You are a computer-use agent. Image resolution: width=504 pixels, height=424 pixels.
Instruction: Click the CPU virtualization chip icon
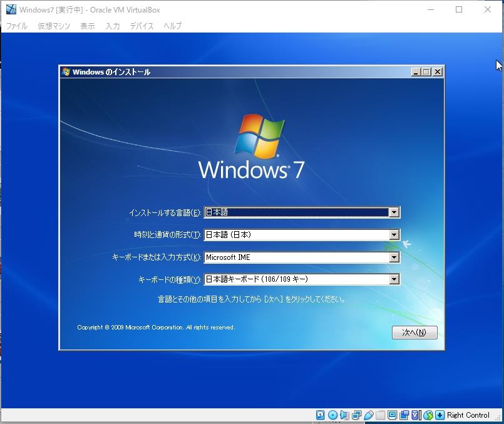coord(416,415)
